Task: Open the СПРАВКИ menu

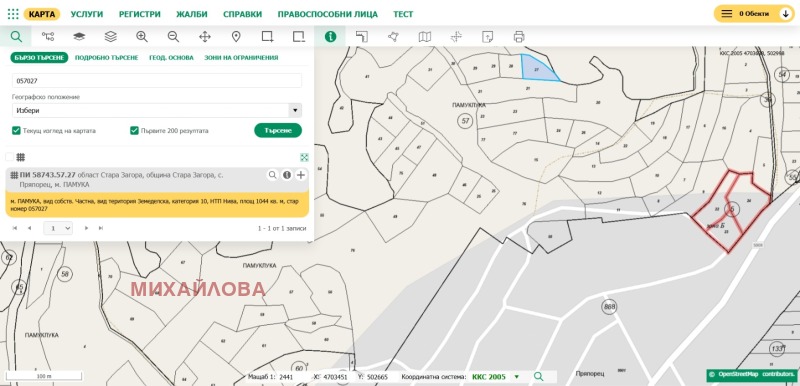Action: pos(242,14)
